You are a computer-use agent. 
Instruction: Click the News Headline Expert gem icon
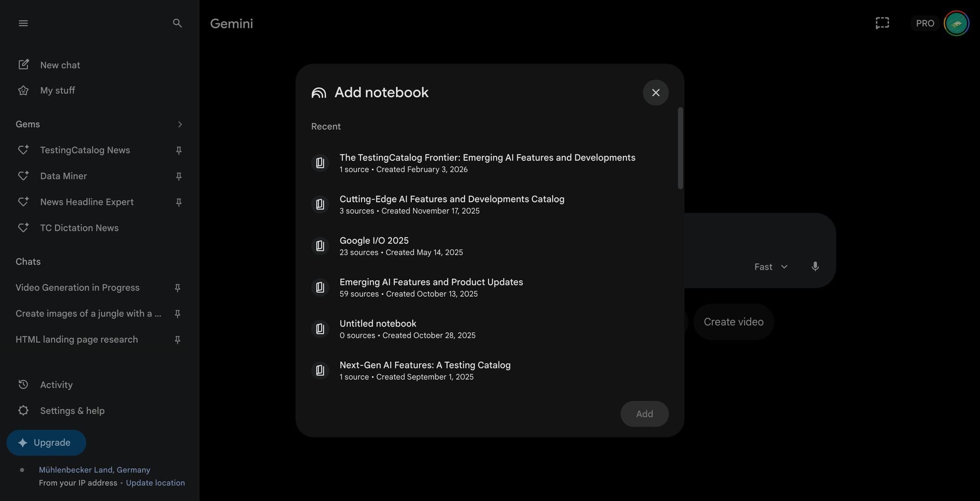click(23, 202)
